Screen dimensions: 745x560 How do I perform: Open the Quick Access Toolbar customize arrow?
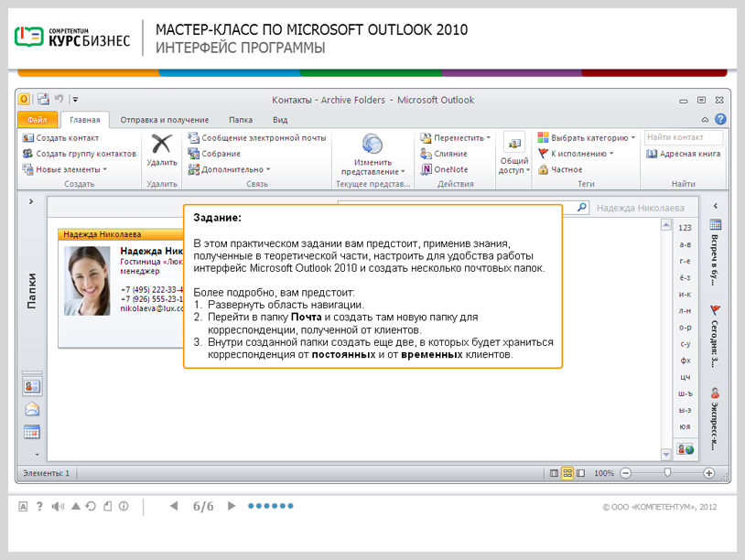(75, 100)
